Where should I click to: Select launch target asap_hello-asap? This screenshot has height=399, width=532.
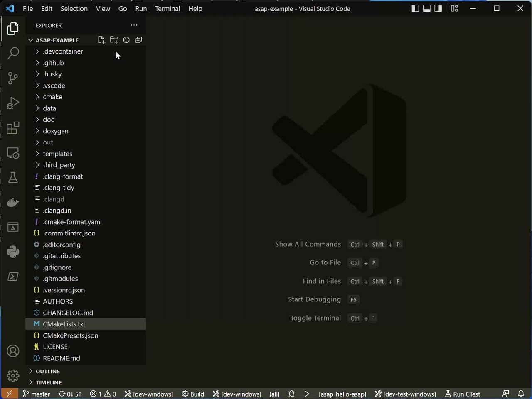[342, 394]
